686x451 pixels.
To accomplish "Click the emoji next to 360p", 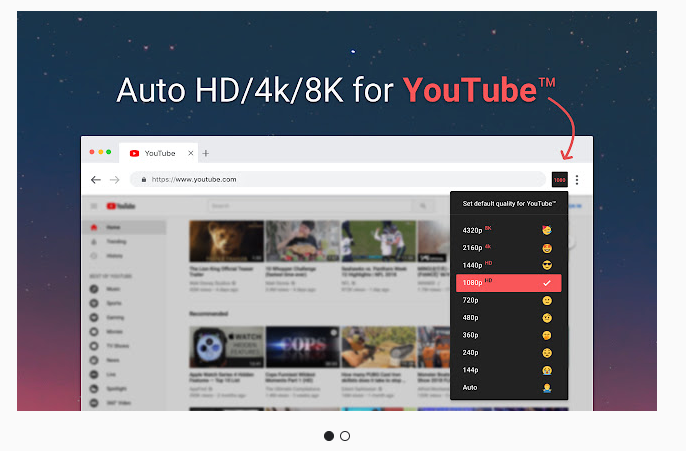I will click(x=547, y=336).
